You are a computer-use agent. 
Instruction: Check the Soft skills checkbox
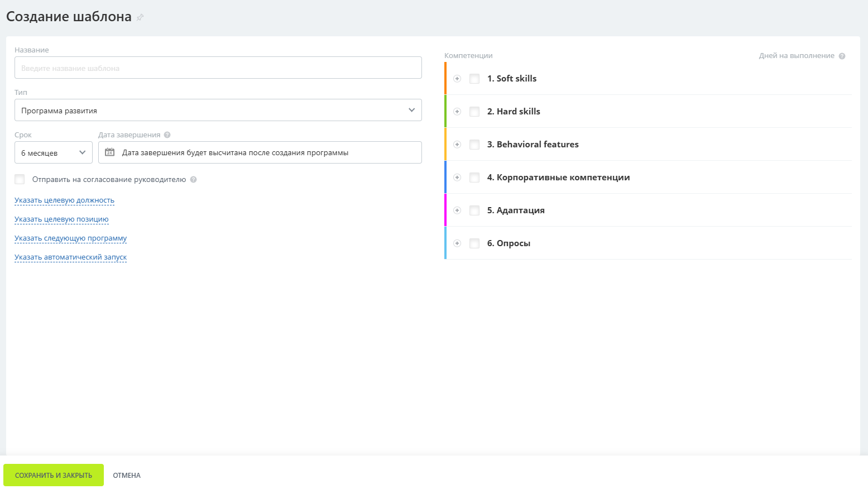pyautogui.click(x=474, y=79)
